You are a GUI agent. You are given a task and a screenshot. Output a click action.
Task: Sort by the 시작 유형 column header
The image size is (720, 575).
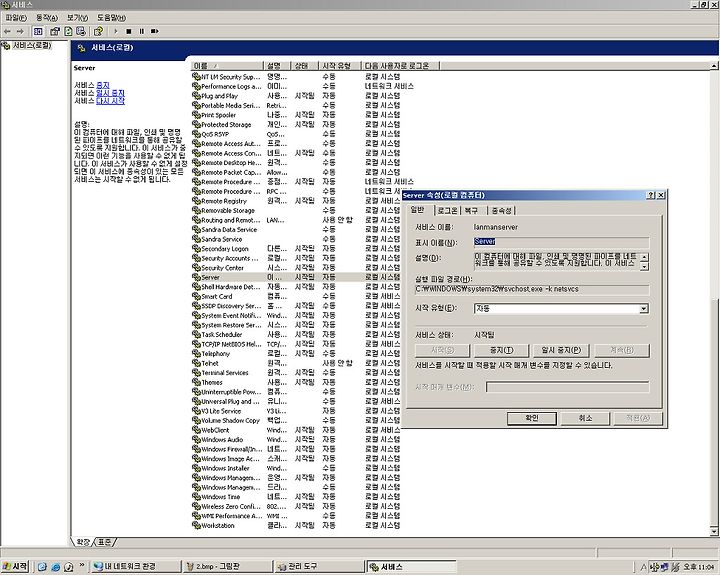point(340,66)
